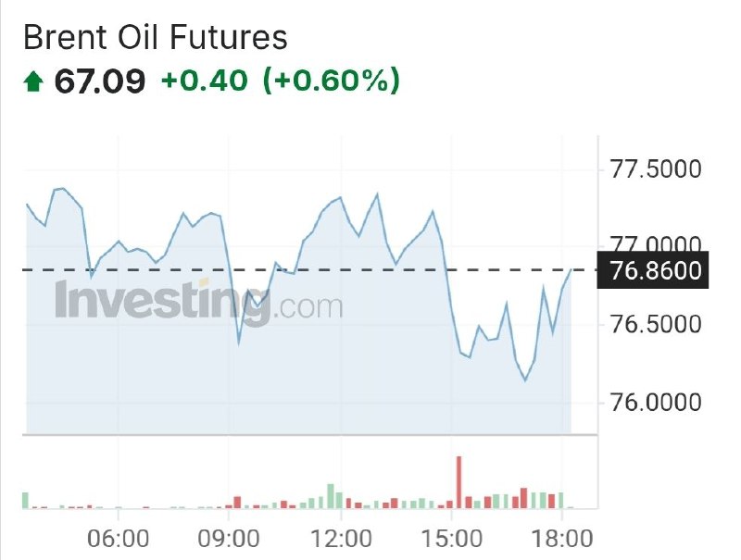Click the dashed current price line
Image resolution: width=741 pixels, height=560 pixels.
click(x=309, y=270)
